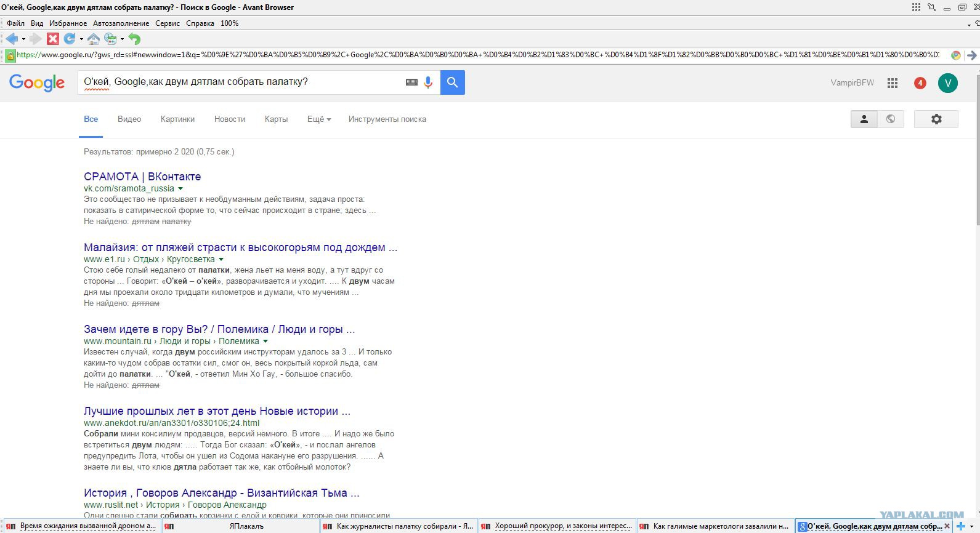Open the Избранное menu

[x=68, y=23]
